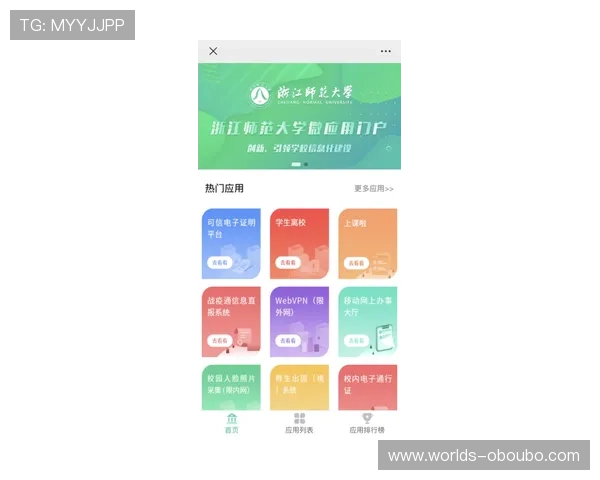
Task: Open the 更多应用>> link
Action: click(x=373, y=189)
